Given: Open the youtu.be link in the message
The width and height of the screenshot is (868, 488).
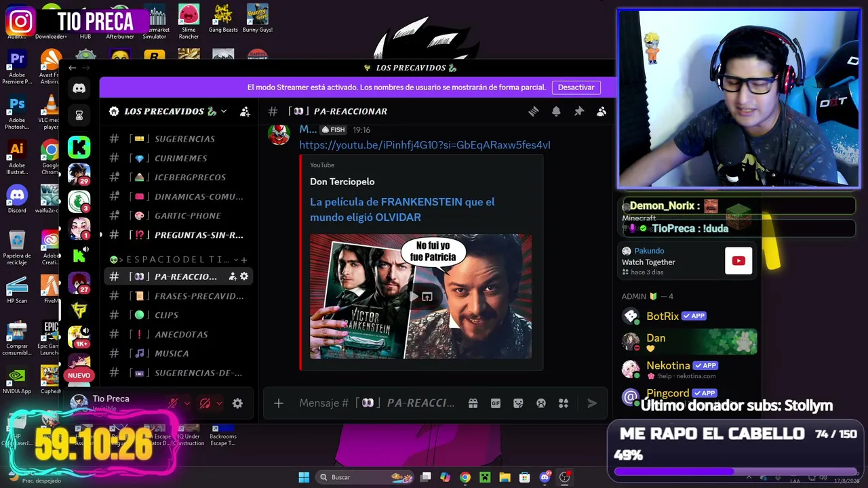Looking at the screenshot, I should tap(425, 145).
